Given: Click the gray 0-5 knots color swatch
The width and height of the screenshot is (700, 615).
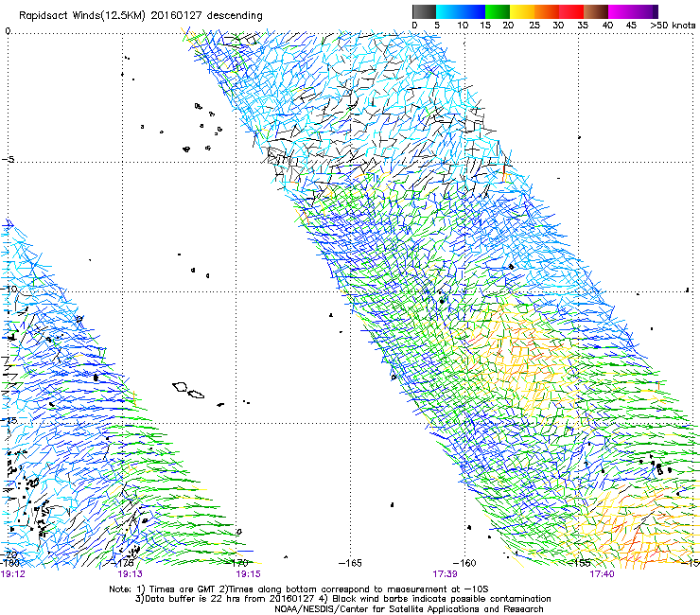Looking at the screenshot, I should click(x=424, y=11).
